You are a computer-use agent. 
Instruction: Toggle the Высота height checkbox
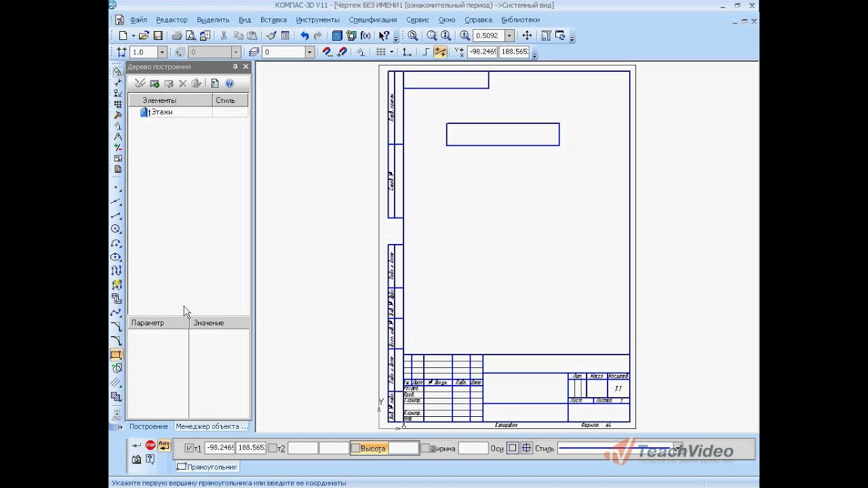[x=355, y=448]
